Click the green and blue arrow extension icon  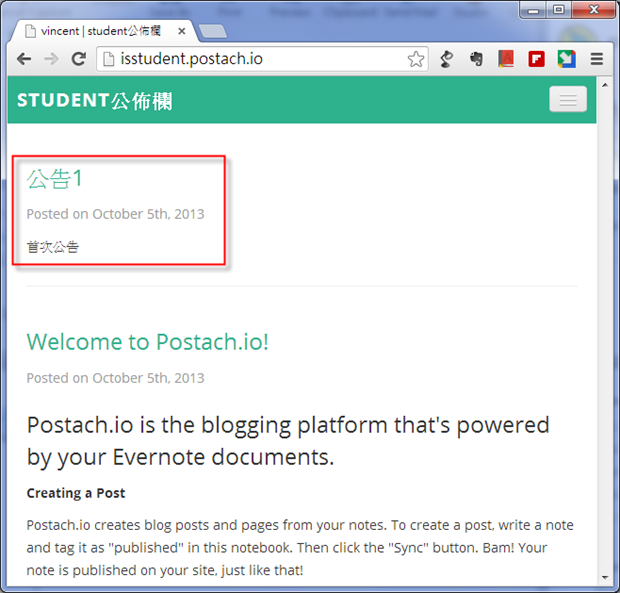pos(567,59)
